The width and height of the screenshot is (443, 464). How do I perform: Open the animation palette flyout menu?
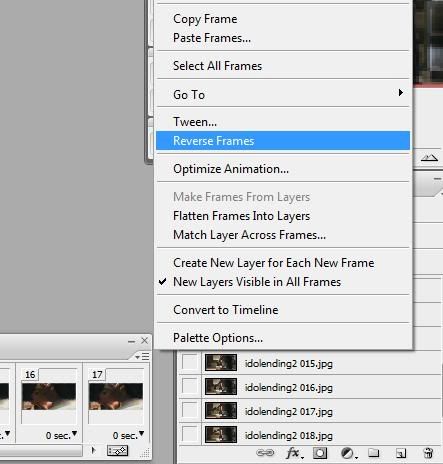pos(143,357)
